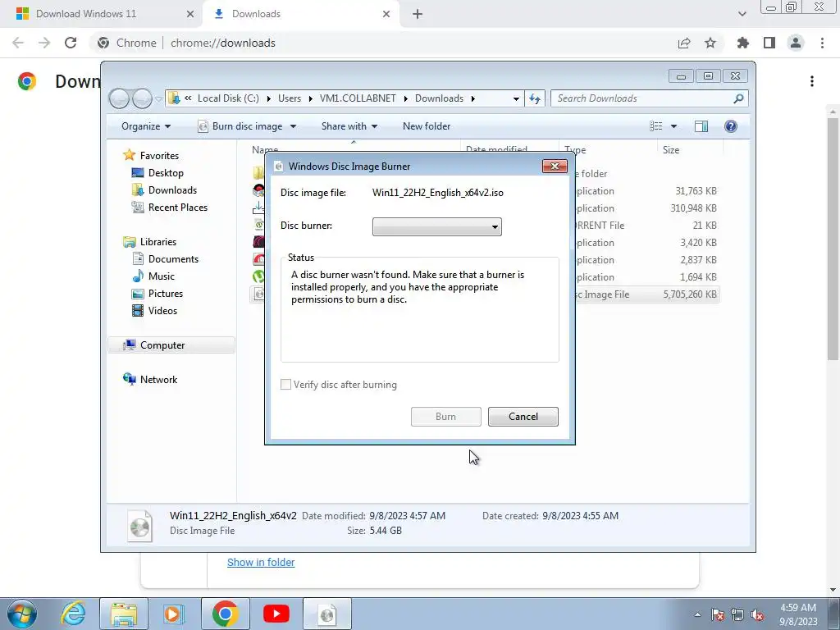This screenshot has width=840, height=630.
Task: Open the Disc burner dropdown
Action: [x=436, y=226]
